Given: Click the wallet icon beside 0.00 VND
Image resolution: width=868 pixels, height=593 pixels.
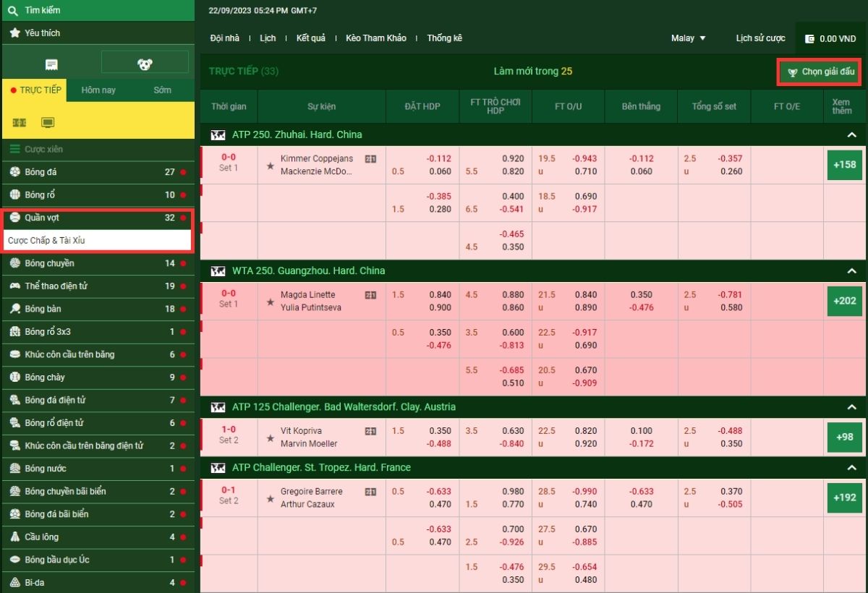Looking at the screenshot, I should pyautogui.click(x=809, y=38).
